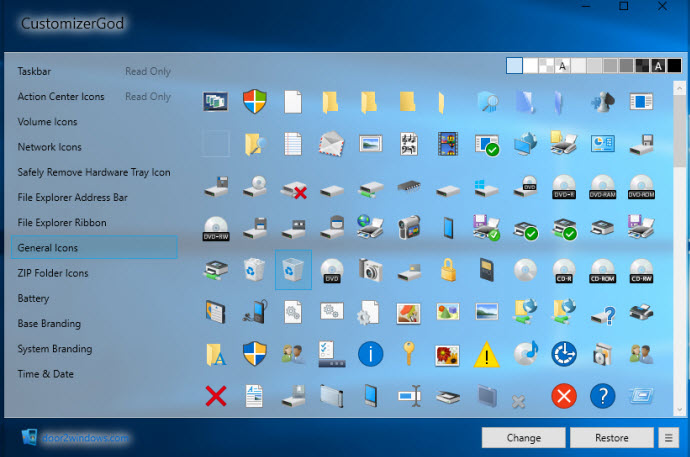Select the blue question mark circle icon
The width and height of the screenshot is (690, 457).
tap(602, 396)
